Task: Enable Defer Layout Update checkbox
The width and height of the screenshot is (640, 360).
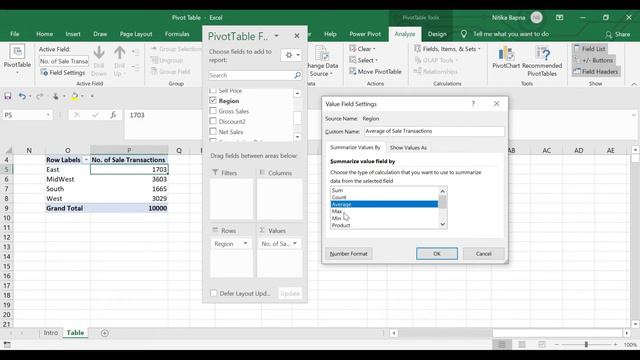Action: tap(213, 293)
